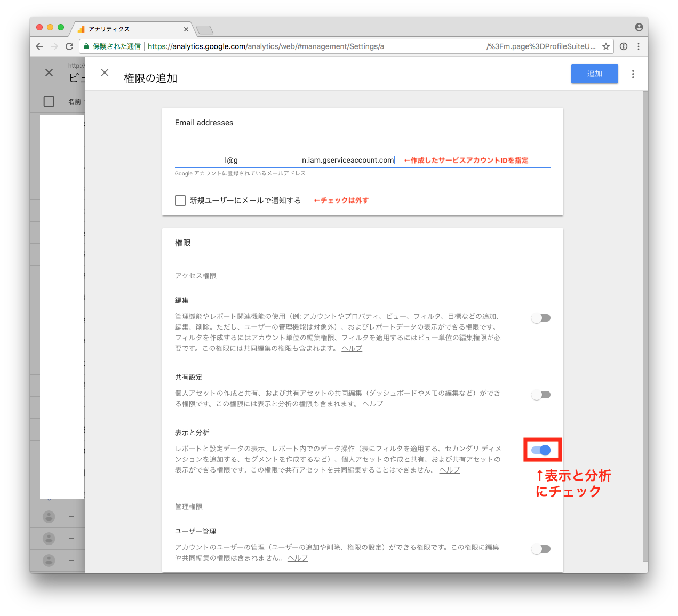Click the page info circle icon beside the star
678x616 pixels.
click(x=623, y=46)
